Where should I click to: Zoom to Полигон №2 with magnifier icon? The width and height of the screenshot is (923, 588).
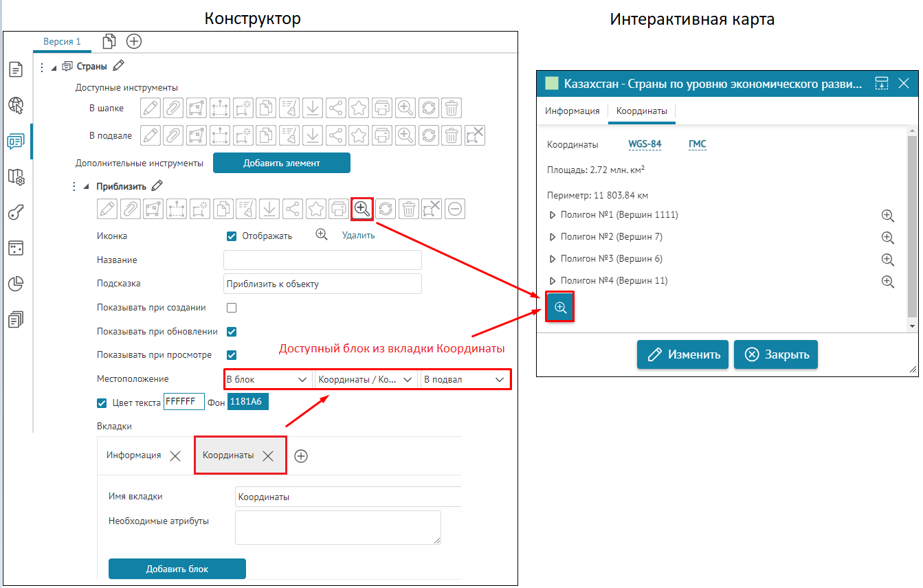click(x=887, y=238)
